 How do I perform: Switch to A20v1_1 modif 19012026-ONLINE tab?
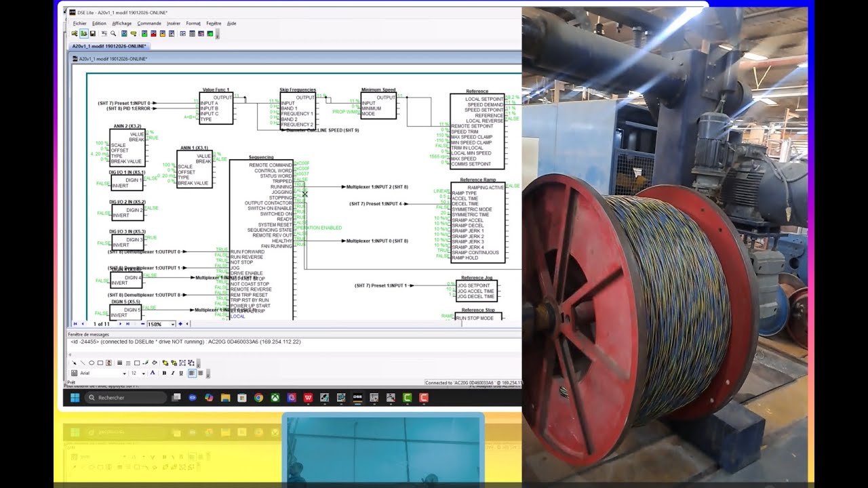point(109,46)
